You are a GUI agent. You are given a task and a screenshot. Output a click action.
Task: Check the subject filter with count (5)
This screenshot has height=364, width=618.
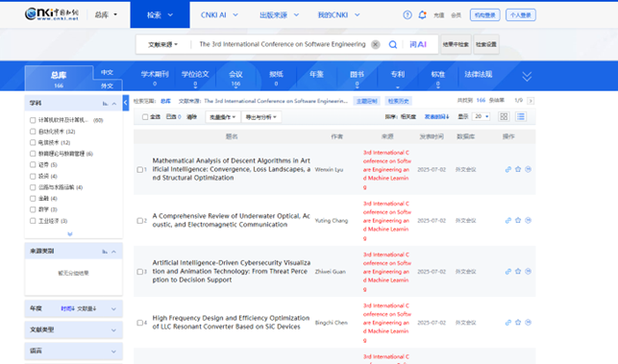(33, 164)
